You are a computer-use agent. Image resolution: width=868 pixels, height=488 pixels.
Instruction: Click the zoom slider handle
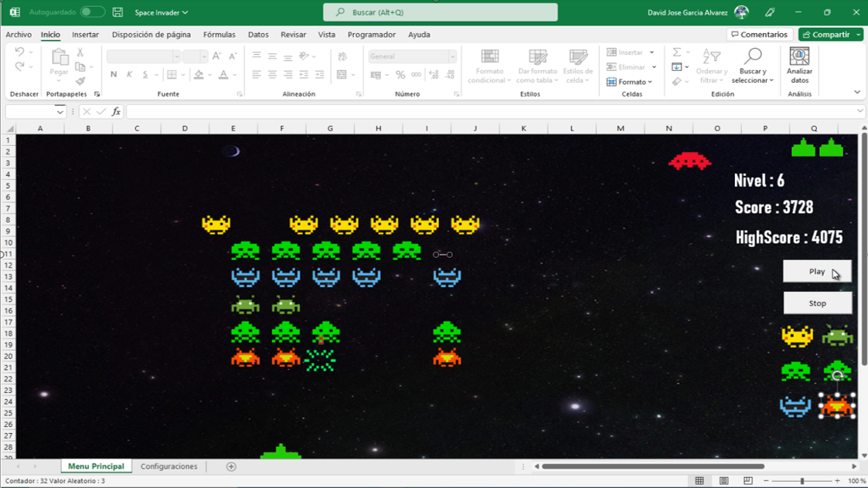point(802,481)
